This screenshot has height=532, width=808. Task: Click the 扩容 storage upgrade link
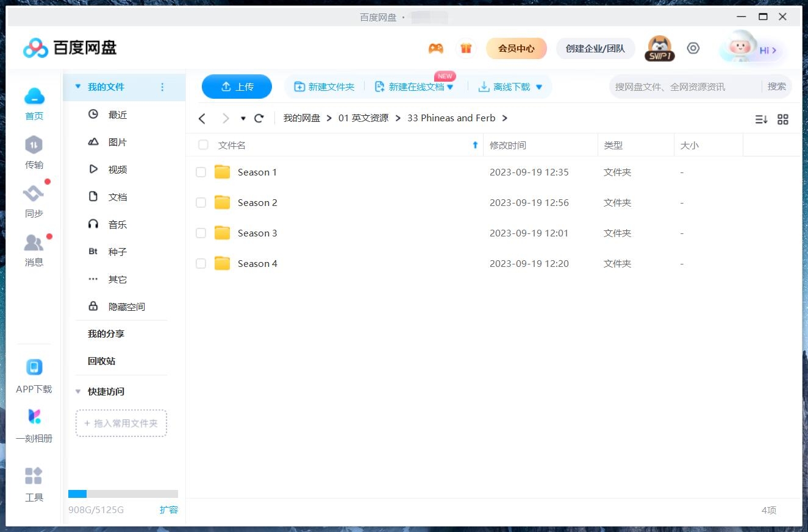[169, 509]
